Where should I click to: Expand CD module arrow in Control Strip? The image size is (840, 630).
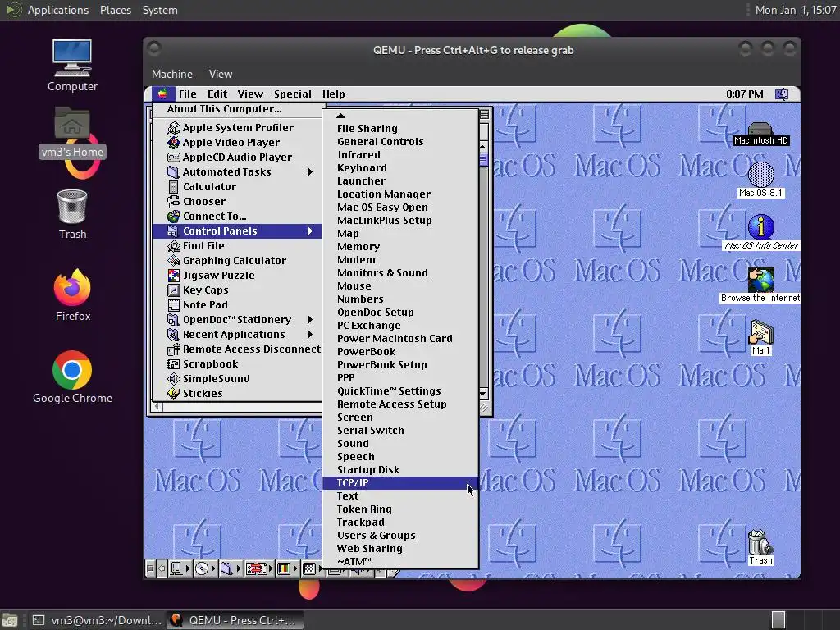click(x=213, y=568)
